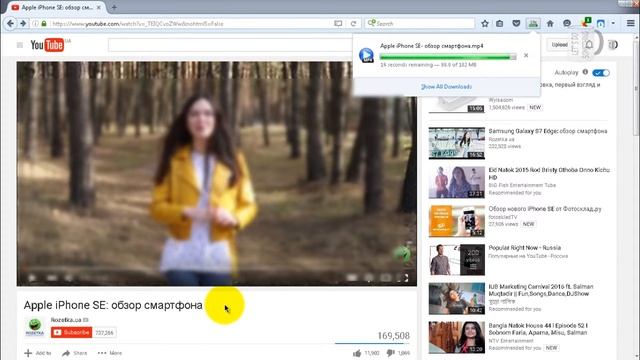The height and width of the screenshot is (360, 640).
Task: Bookmark this page with the star icon
Action: 484,23
